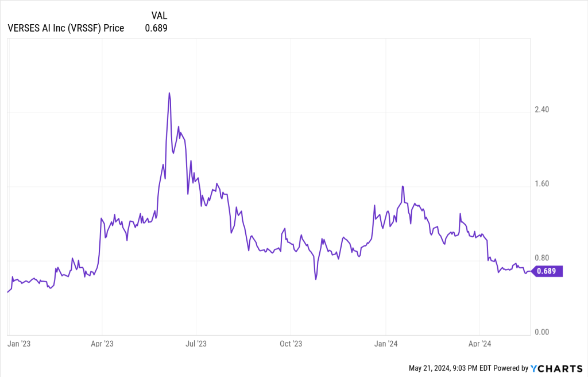The image size is (588, 377).
Task: Click the Jan '23 x-axis label
Action: coord(18,344)
